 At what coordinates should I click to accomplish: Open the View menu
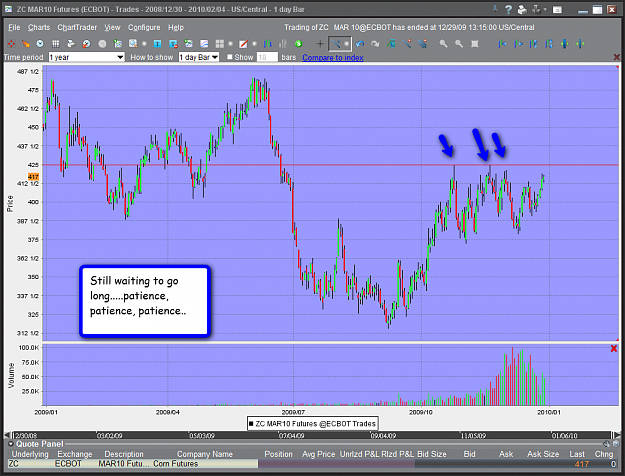112,27
